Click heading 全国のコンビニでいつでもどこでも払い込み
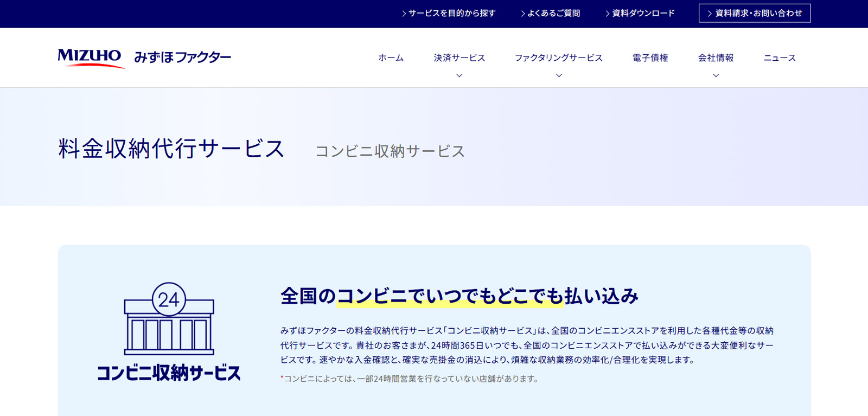The width and height of the screenshot is (868, 416). coord(459,296)
